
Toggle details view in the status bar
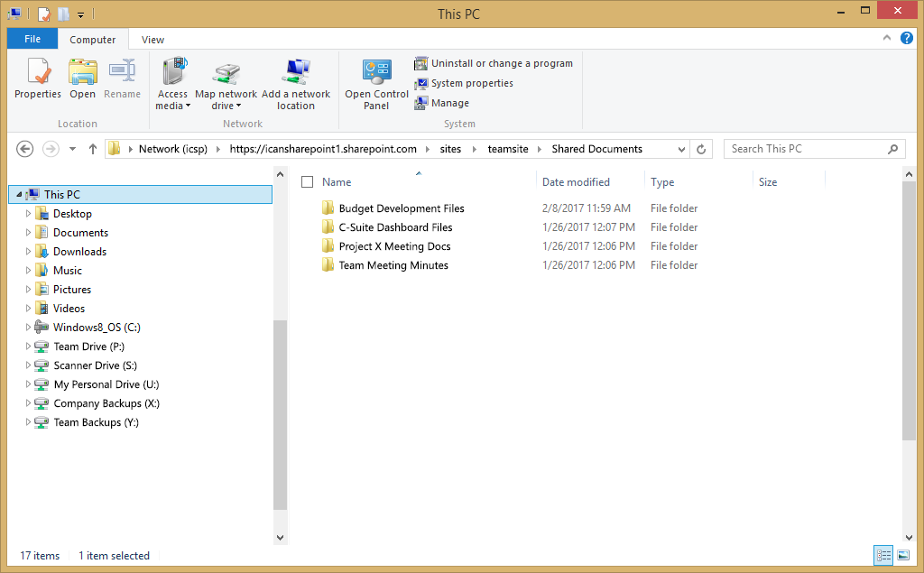click(882, 555)
